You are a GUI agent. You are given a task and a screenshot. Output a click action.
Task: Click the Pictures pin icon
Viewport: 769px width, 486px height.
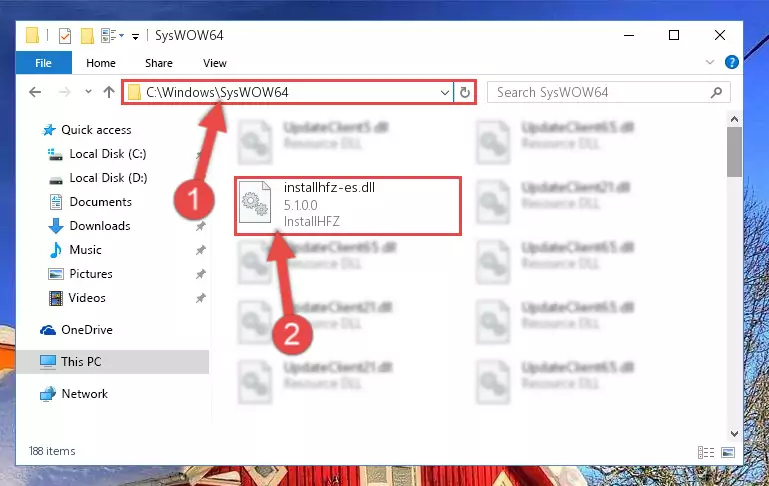click(200, 274)
